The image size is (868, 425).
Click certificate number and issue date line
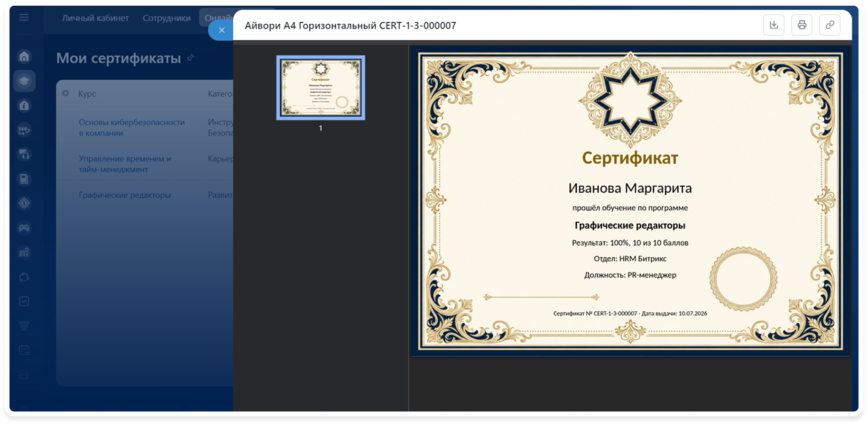[x=630, y=313]
